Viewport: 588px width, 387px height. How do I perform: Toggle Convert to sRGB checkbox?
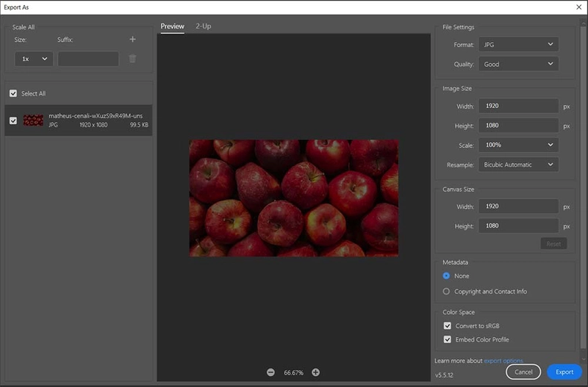(448, 326)
